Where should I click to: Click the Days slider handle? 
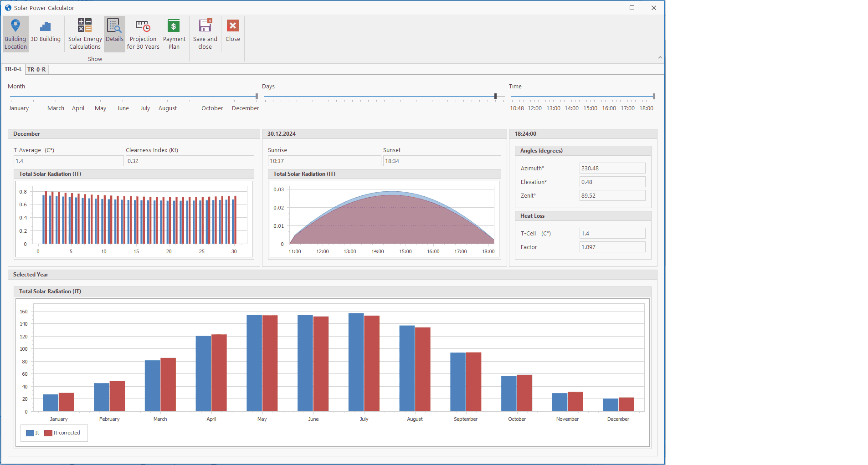(495, 97)
